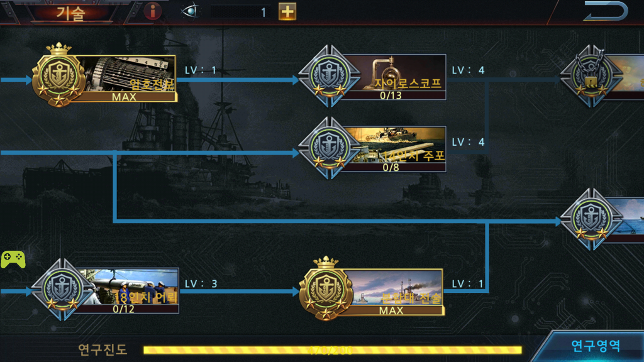Select the 자이로스코프 anchor badge
The width and height of the screenshot is (644, 362).
[x=329, y=76]
